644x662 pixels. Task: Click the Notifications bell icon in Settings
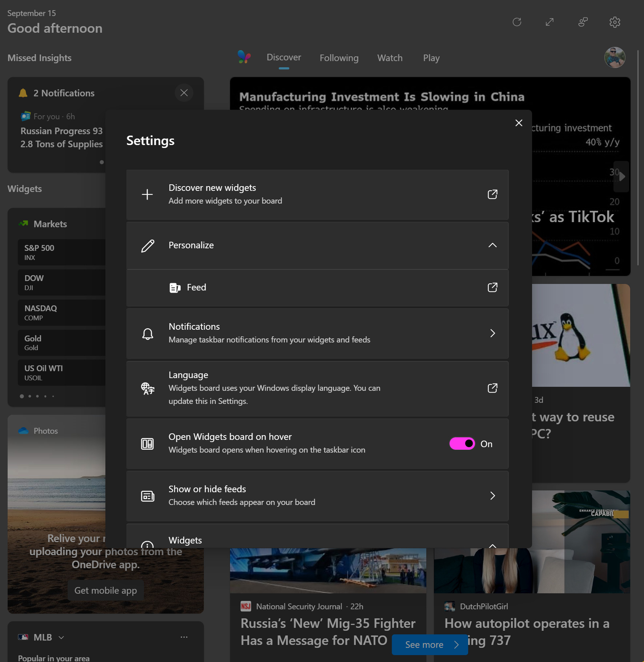[148, 334]
